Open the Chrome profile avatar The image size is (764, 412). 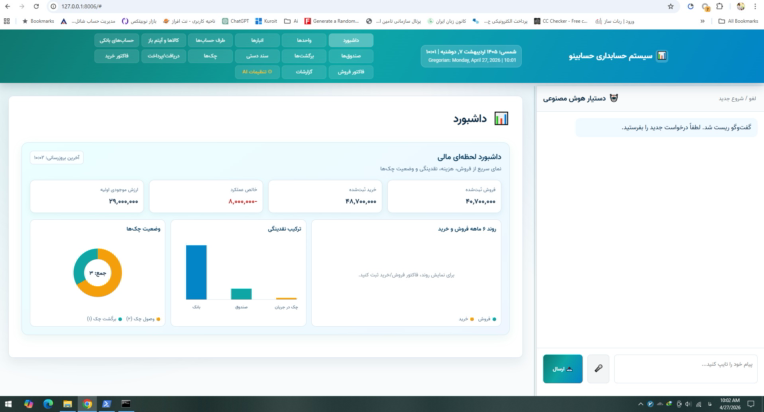(x=741, y=6)
